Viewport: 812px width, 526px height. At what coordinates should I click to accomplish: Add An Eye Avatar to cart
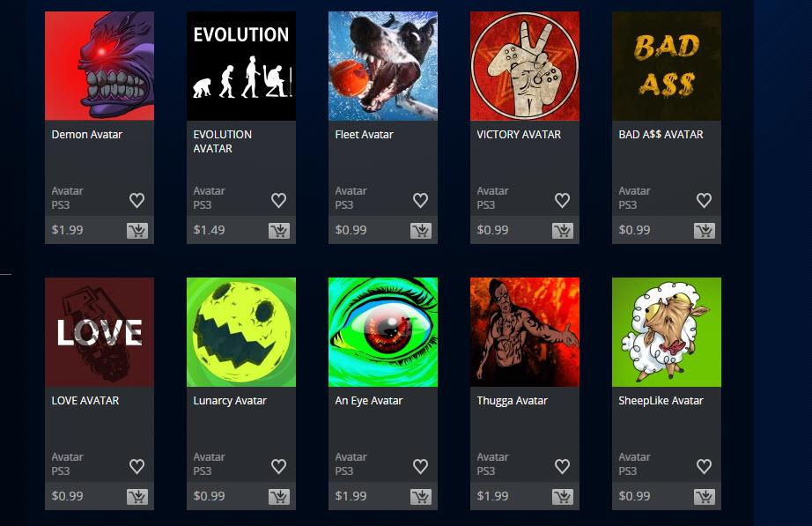[421, 497]
